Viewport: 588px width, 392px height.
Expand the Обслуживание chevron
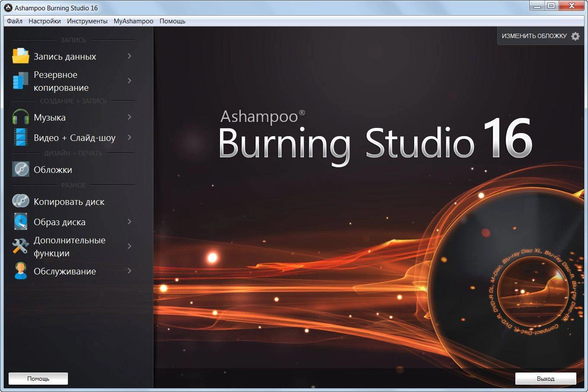pos(129,271)
